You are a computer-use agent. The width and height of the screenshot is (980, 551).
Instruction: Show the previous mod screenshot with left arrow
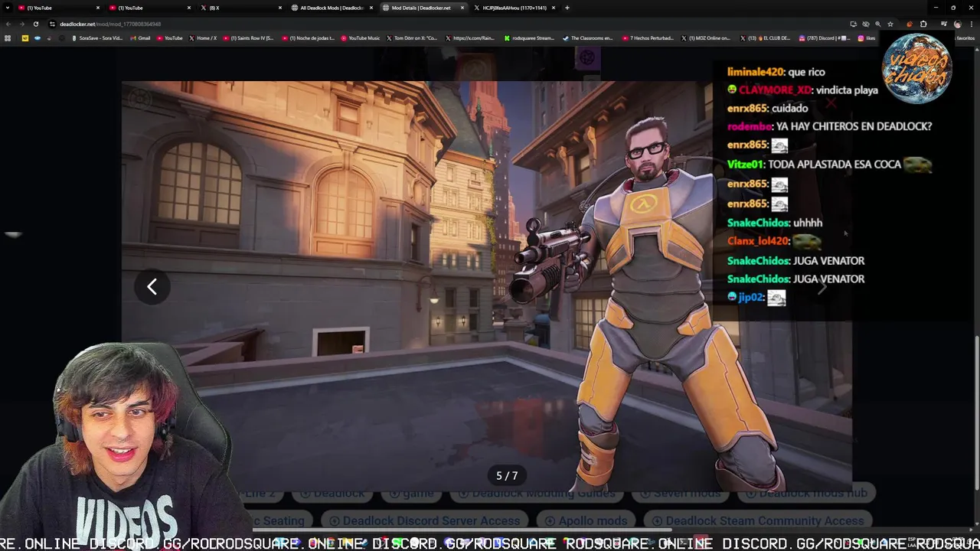(152, 287)
